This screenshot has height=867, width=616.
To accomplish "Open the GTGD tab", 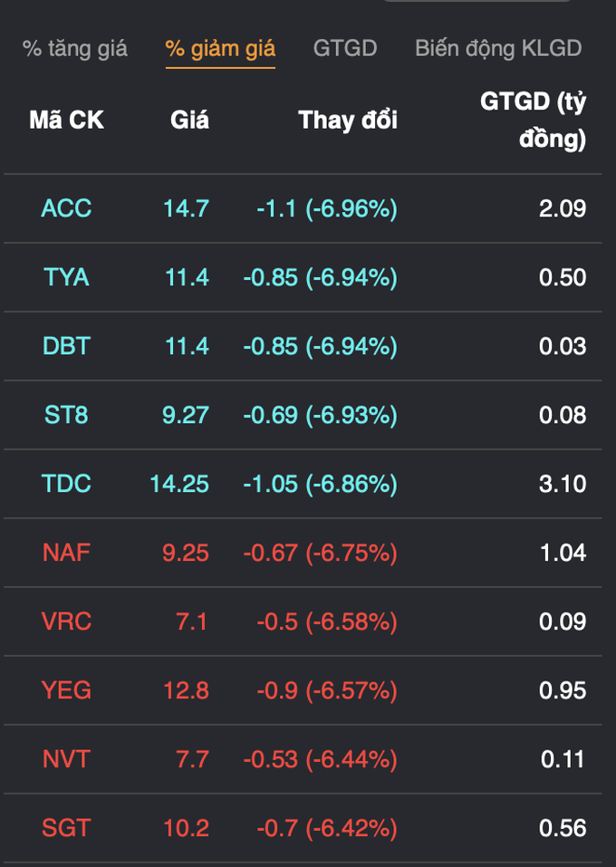I will [x=345, y=49].
